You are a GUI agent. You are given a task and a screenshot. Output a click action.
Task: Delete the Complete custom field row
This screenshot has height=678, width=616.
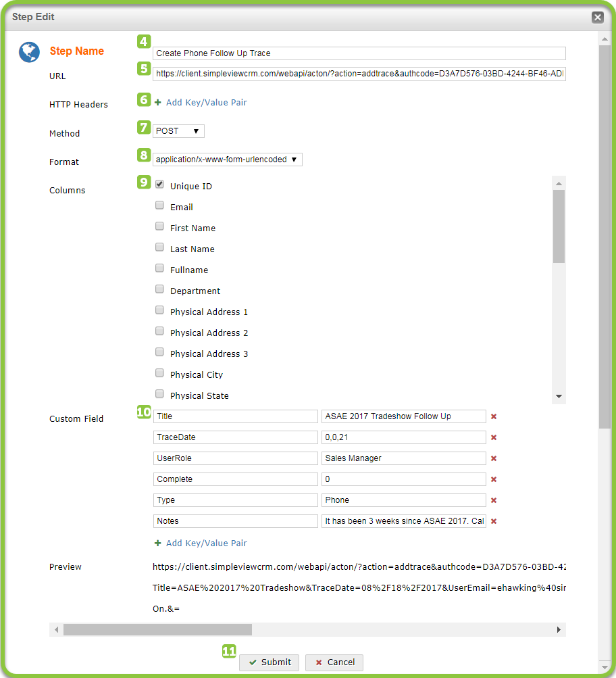click(x=494, y=479)
